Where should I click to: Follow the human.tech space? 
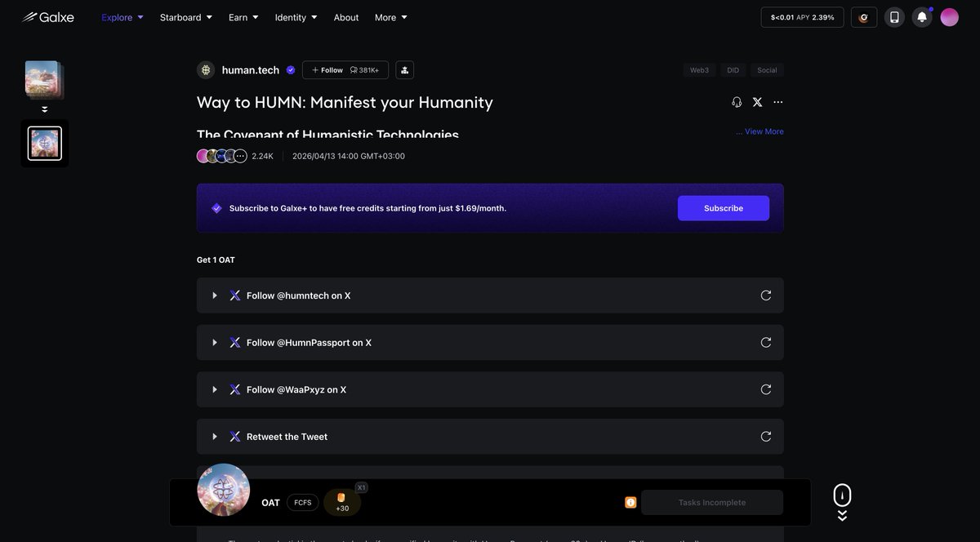coord(345,70)
